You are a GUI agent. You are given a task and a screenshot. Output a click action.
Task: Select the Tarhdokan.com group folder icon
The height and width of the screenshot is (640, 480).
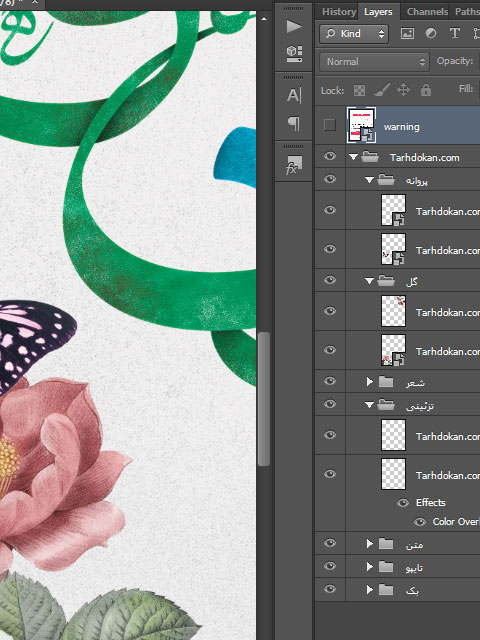(x=370, y=157)
